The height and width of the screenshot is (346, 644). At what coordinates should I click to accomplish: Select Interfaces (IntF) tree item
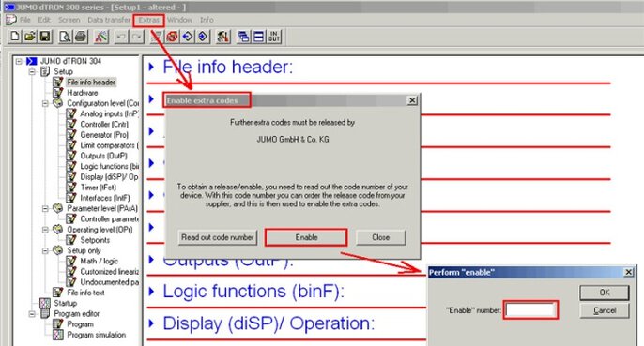tap(105, 198)
